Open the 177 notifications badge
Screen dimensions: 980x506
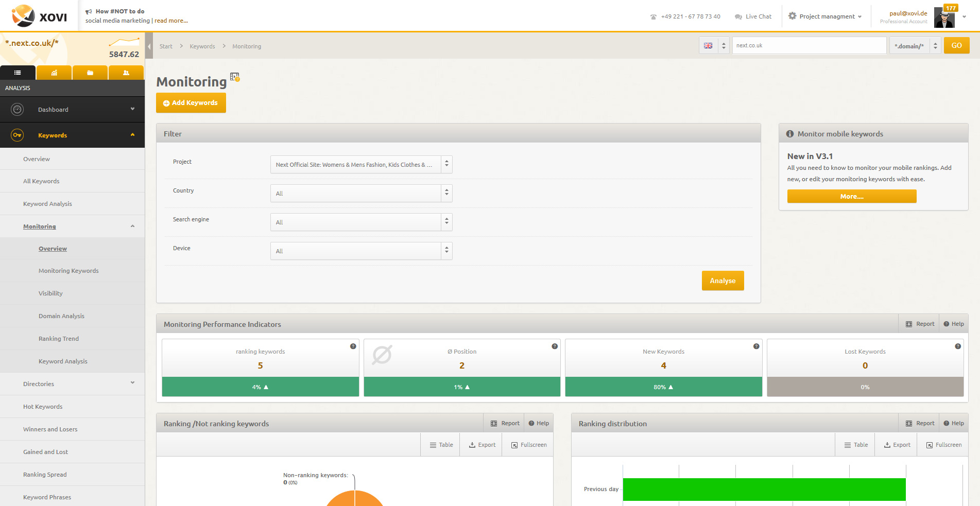point(951,8)
